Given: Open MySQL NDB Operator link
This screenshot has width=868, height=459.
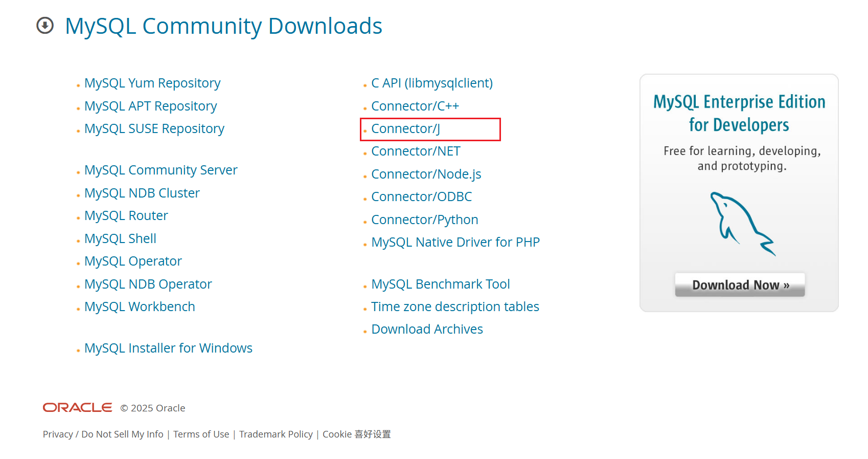Looking at the screenshot, I should pyautogui.click(x=148, y=284).
